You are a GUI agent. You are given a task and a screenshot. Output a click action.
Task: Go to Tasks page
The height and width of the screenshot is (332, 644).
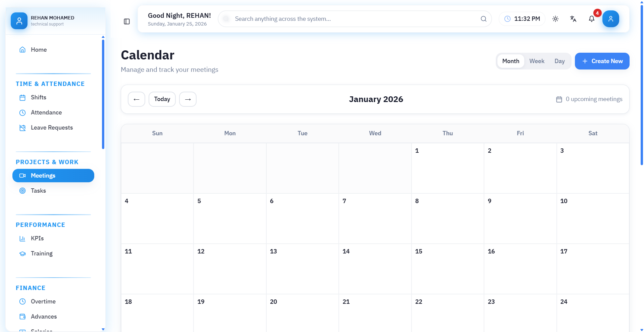[38, 191]
